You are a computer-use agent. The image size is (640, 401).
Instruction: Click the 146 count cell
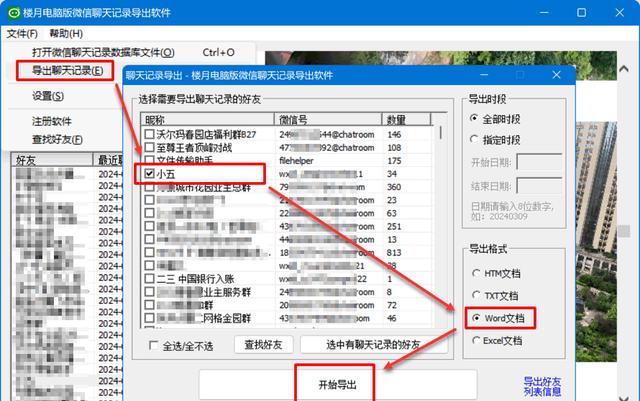(x=394, y=134)
